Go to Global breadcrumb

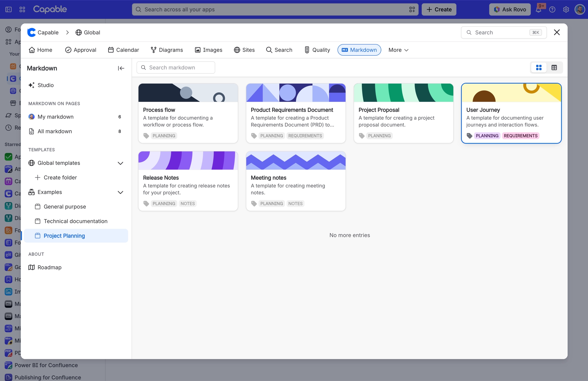(88, 32)
